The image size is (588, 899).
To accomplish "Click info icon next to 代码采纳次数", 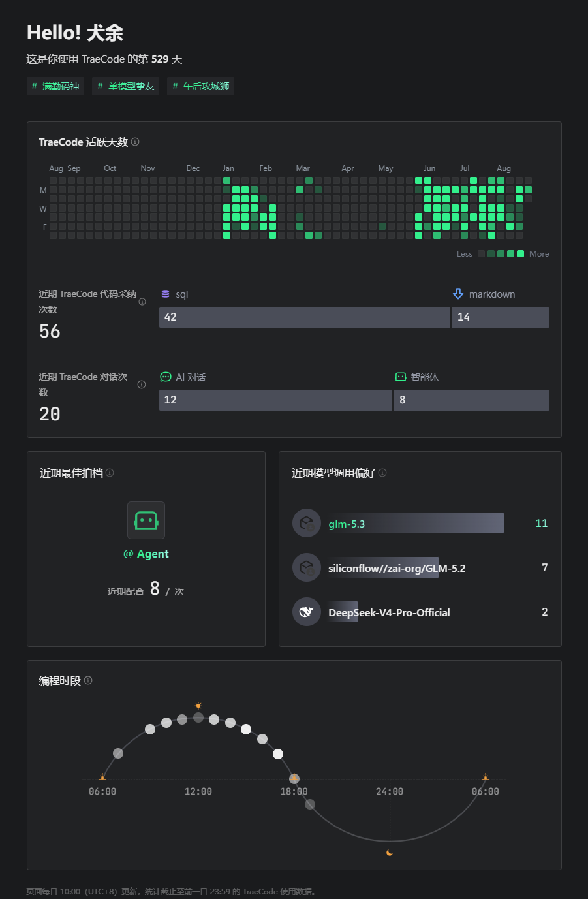I will coord(142,302).
